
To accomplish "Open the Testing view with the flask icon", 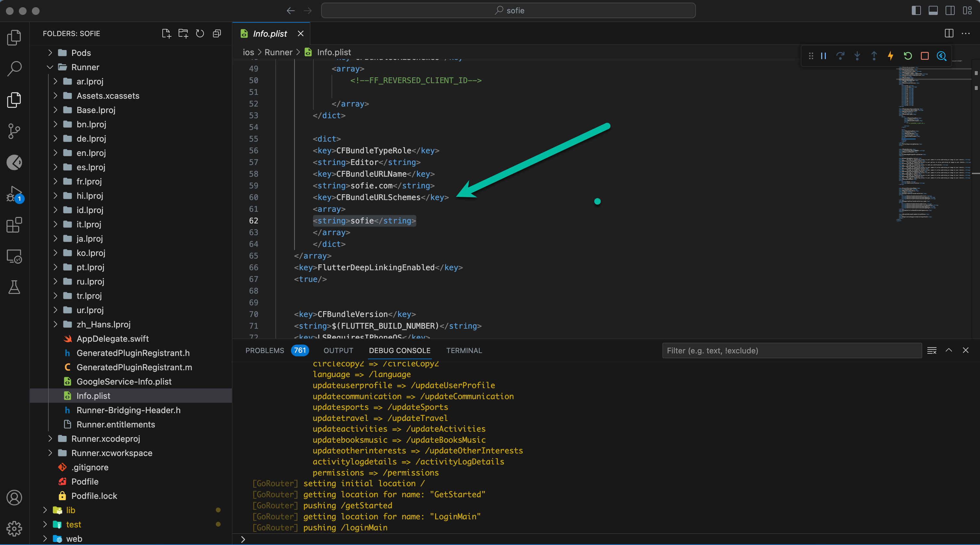I will pyautogui.click(x=14, y=287).
